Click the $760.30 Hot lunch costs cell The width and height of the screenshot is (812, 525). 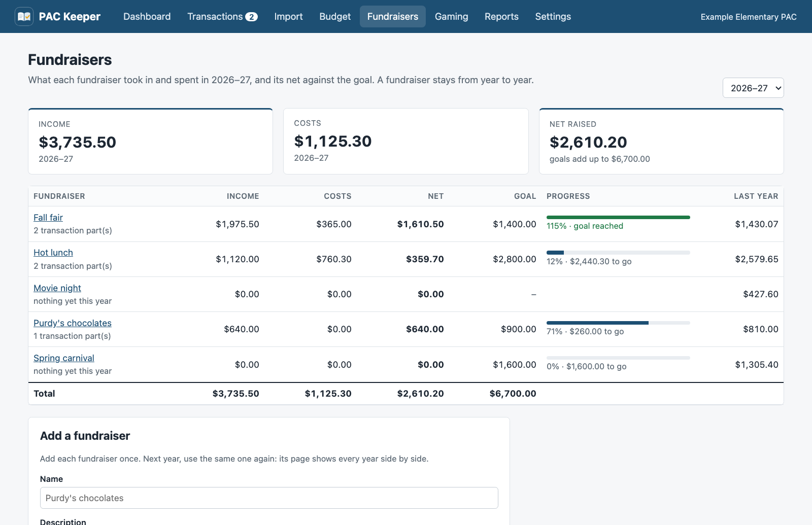334,259
